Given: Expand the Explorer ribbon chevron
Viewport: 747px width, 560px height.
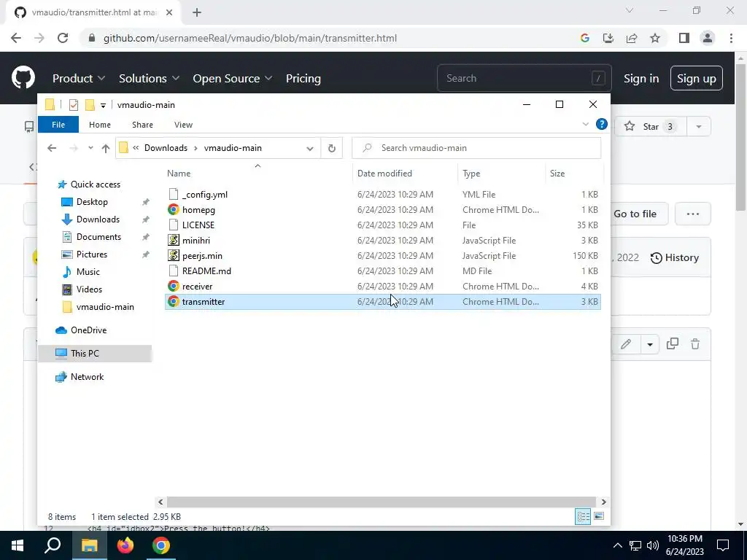Looking at the screenshot, I should 585,124.
